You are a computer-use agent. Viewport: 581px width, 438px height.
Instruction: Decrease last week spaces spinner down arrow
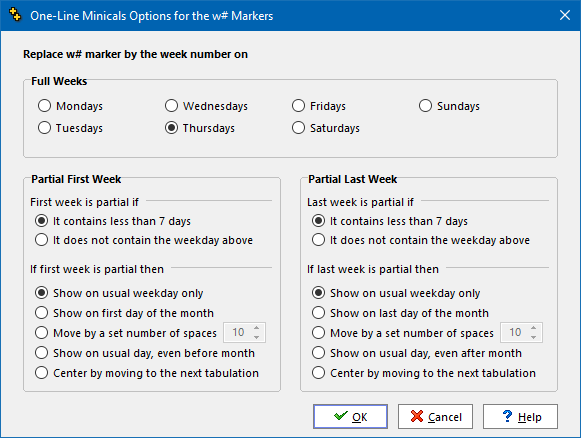tap(534, 337)
